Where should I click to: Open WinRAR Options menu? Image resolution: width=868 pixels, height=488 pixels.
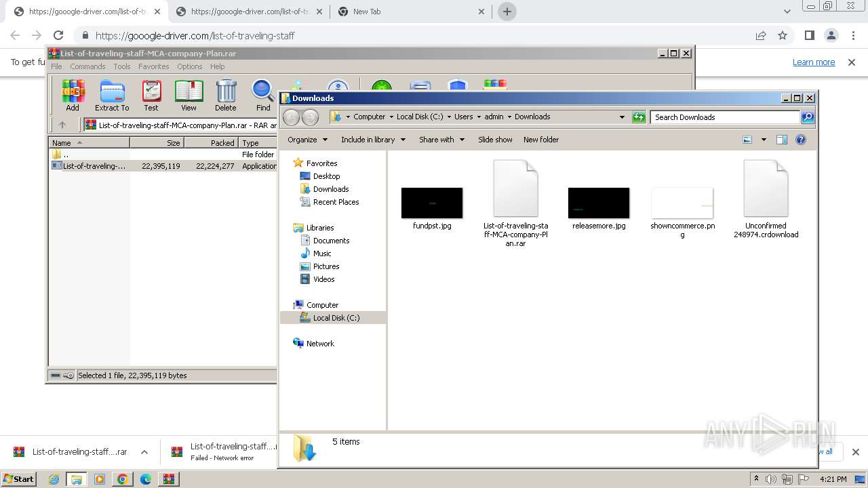[x=190, y=66]
